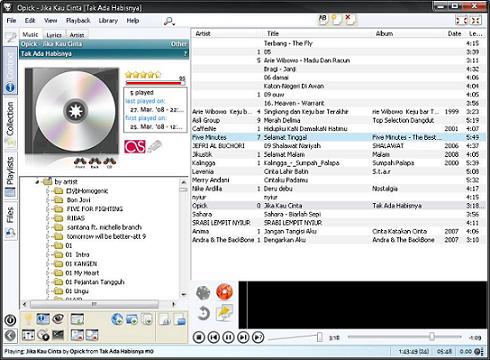The height and width of the screenshot is (360, 490).
Task: Click the microphone icon above sidebar tabs
Action: click(x=11, y=37)
